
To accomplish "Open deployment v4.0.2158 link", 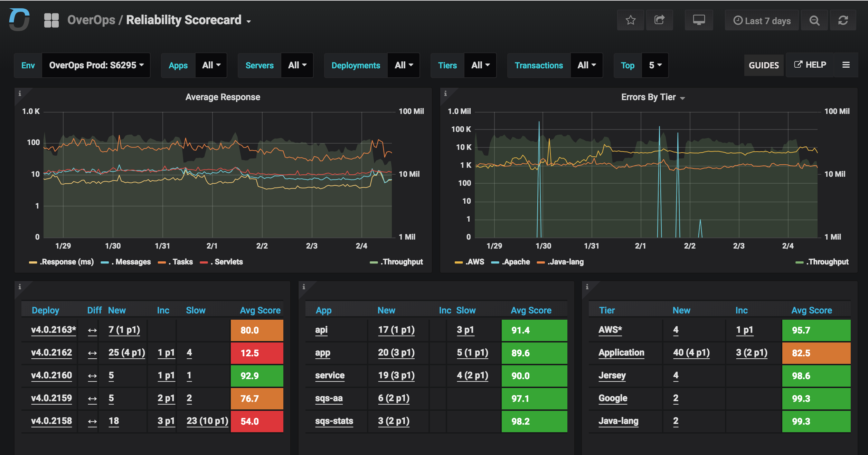I will click(51, 421).
